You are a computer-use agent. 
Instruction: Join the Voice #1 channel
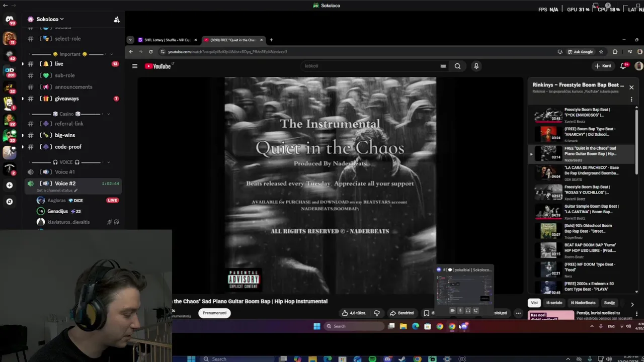click(x=72, y=172)
